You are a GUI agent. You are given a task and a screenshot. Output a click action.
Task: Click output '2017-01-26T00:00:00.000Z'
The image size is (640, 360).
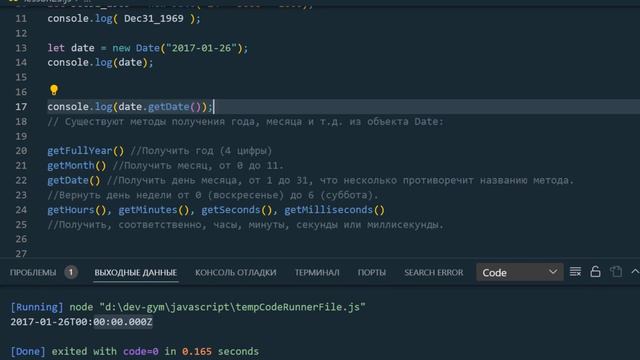[81, 322]
